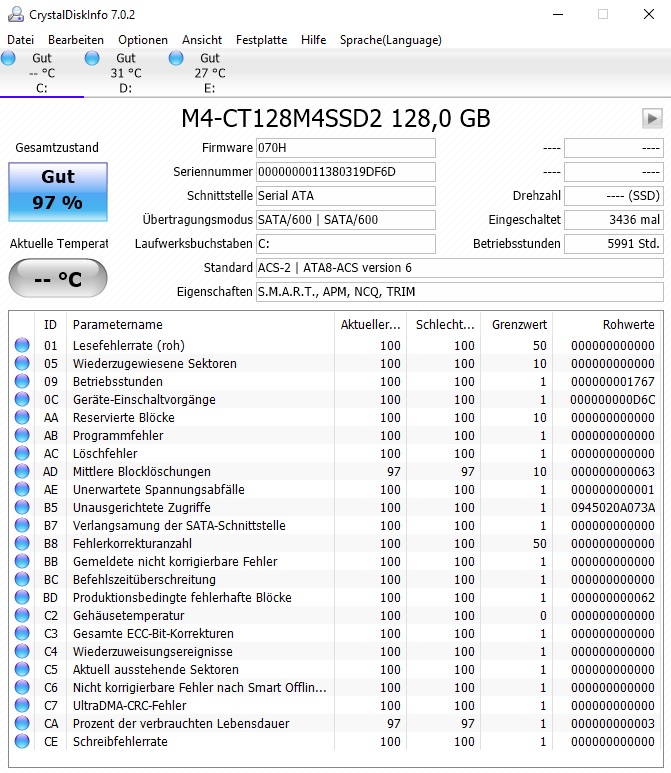Open the Bearbeiten menu
This screenshot has width=671, height=773.
(76, 40)
